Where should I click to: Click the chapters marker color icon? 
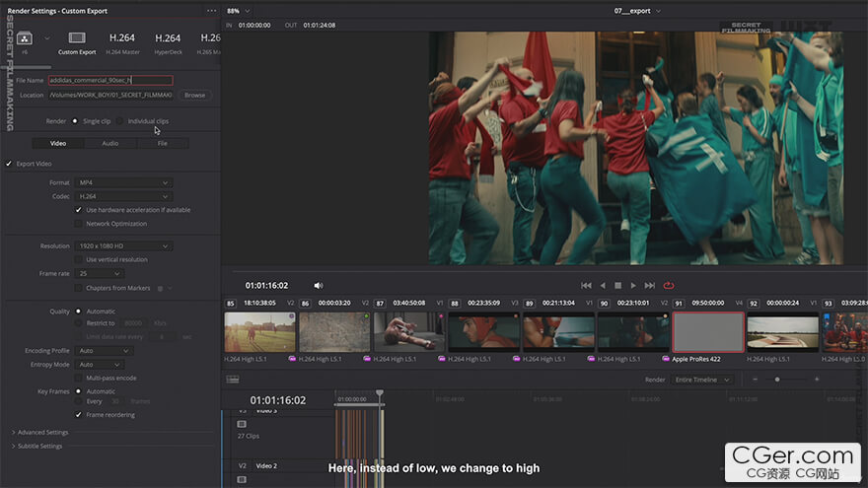click(161, 288)
